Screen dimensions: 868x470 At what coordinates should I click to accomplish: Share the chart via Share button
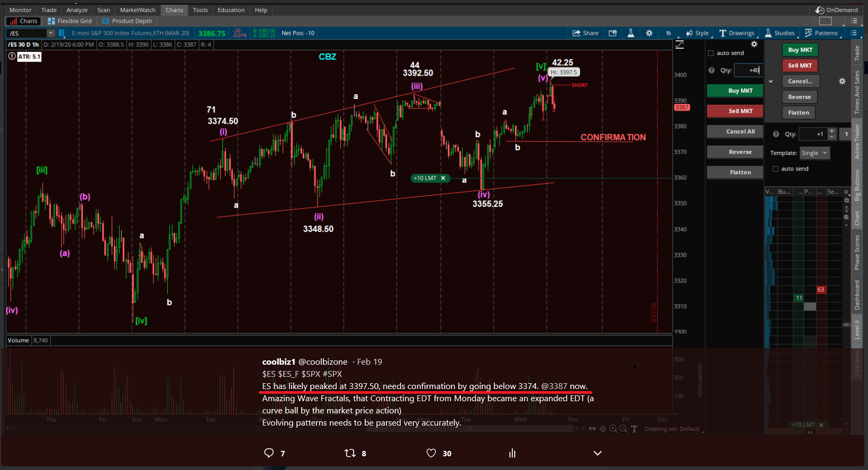tap(585, 33)
